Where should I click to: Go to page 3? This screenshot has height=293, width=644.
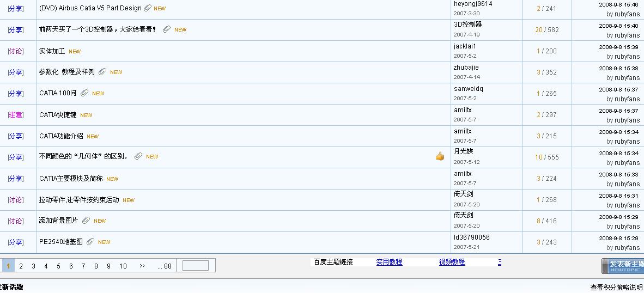[33, 266]
